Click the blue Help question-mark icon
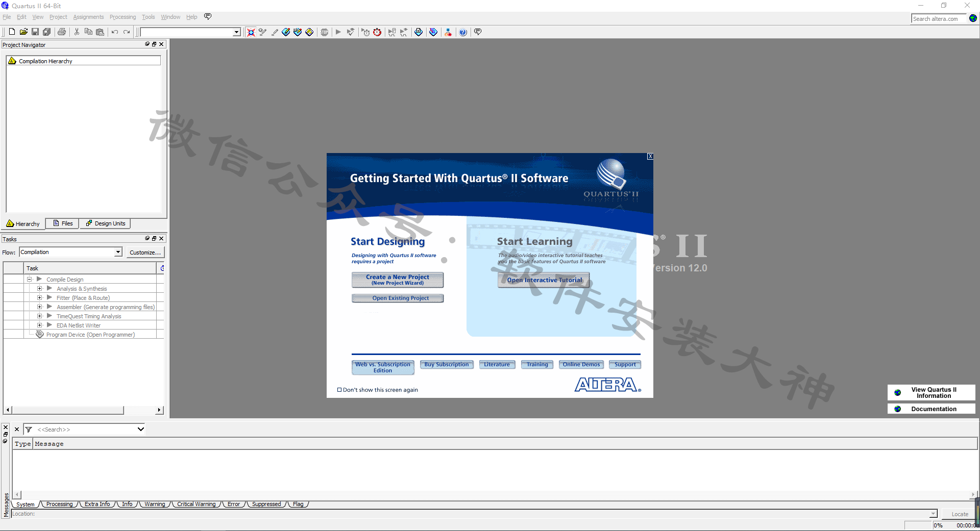 (463, 32)
